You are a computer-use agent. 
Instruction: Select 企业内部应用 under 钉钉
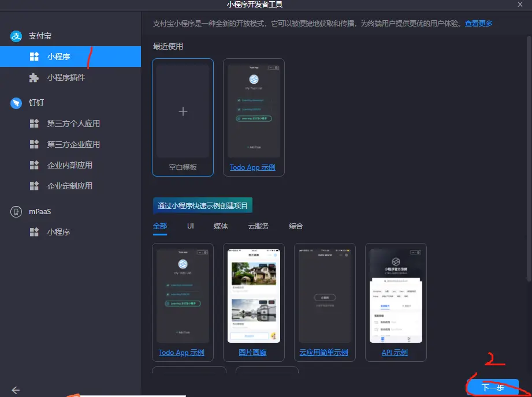[x=70, y=165]
